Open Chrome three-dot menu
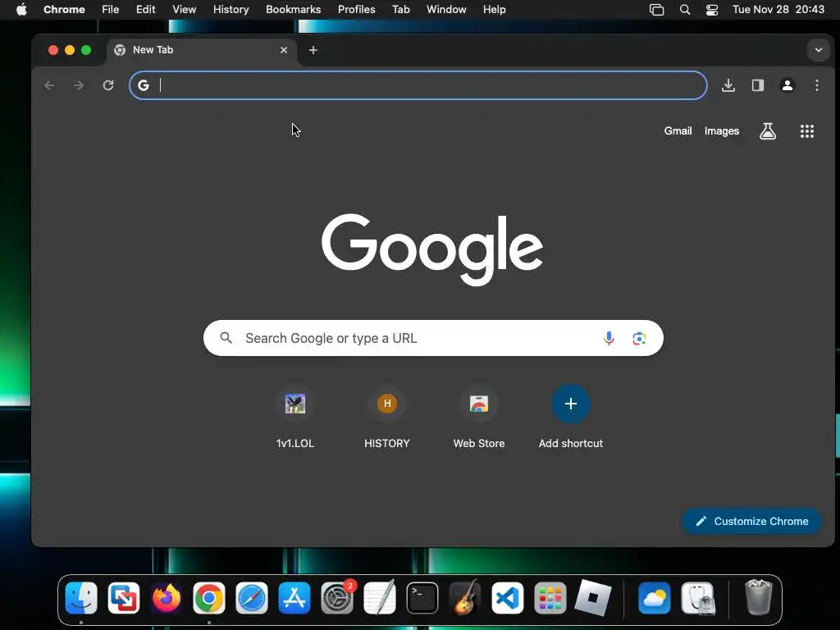Screen dimensions: 840x630 (x=816, y=85)
